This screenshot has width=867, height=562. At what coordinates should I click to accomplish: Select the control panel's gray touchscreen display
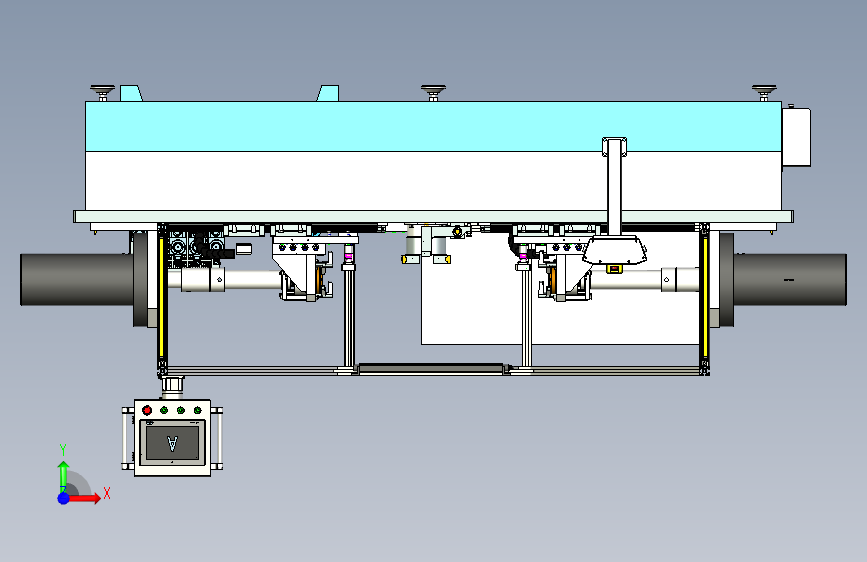[x=172, y=443]
